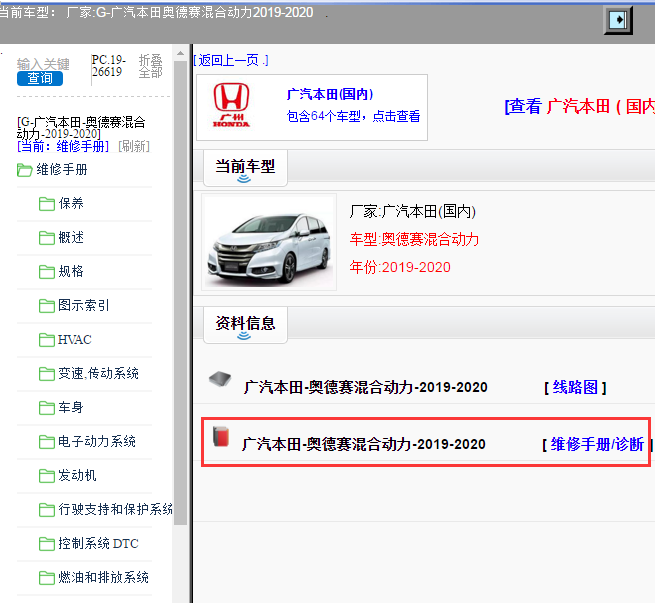The height and width of the screenshot is (603, 655).
Task: Click folder icon beside 概述
Action: [x=47, y=238]
